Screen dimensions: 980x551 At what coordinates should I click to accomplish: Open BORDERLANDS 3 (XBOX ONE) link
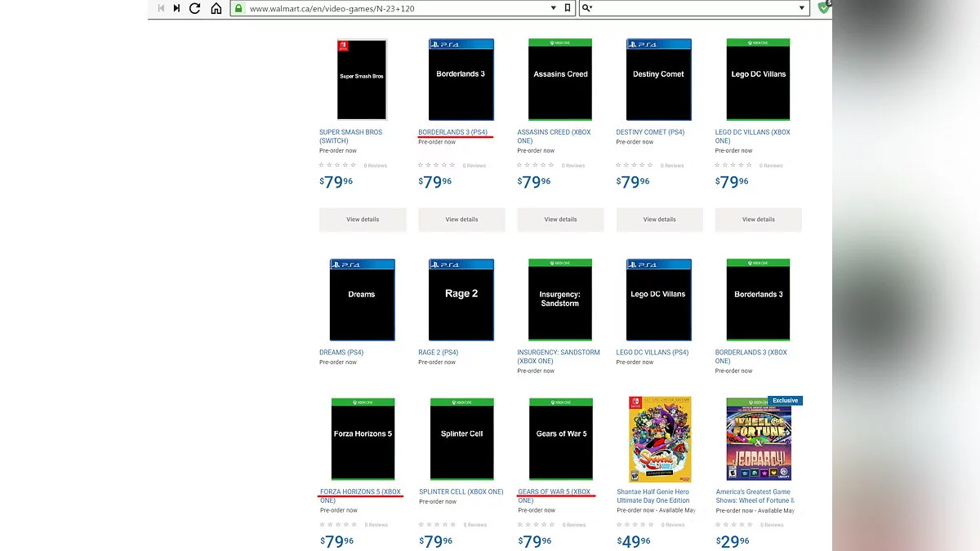(x=751, y=357)
